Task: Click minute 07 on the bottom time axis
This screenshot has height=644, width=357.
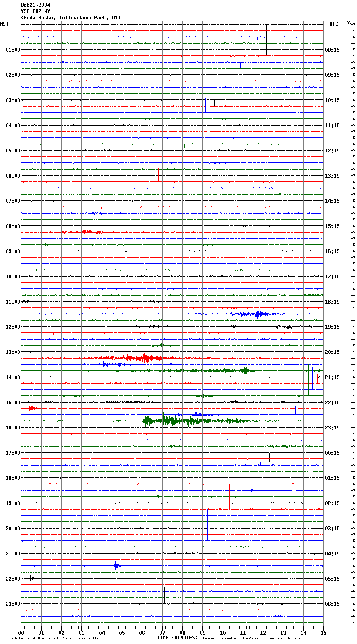Action: (162, 633)
